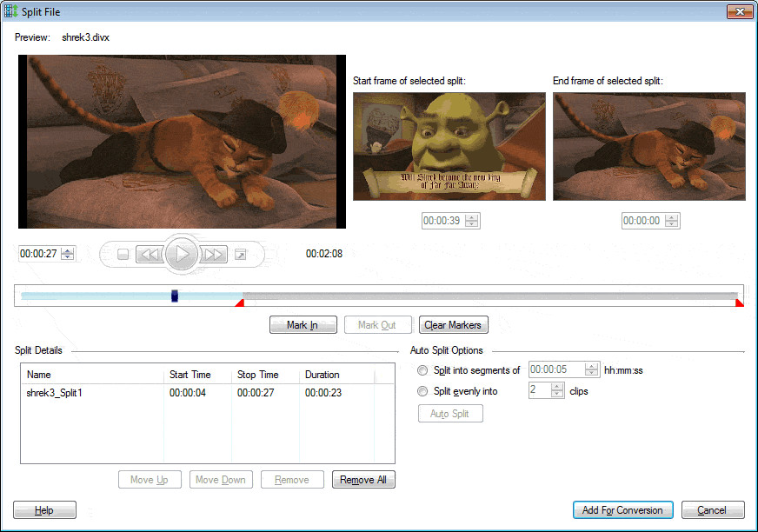Decrease end frame time 00:00:00

coord(671,224)
